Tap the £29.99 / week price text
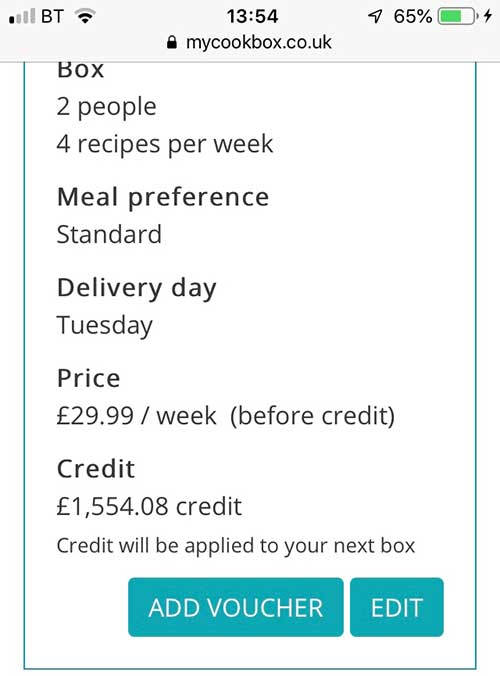 [x=137, y=416]
